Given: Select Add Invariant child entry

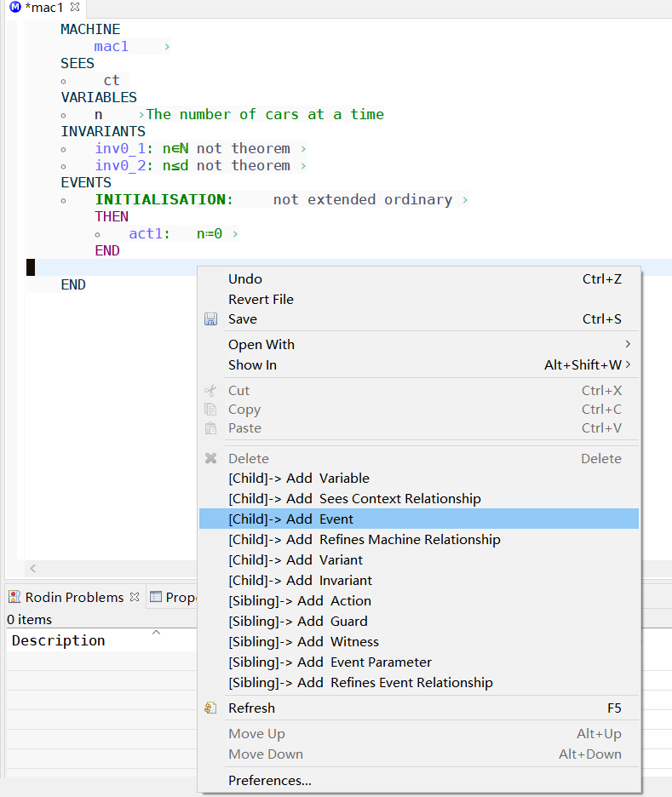Looking at the screenshot, I should click(419, 581).
